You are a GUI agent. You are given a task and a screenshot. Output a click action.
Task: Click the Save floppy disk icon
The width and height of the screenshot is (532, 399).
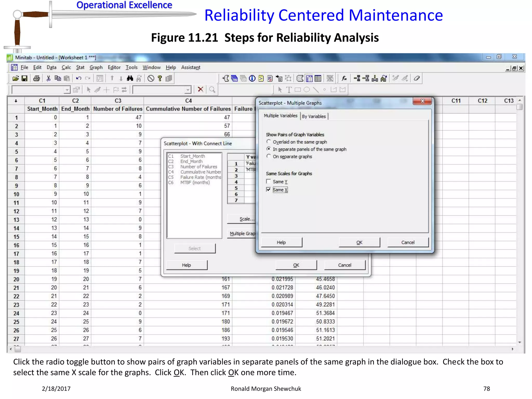(x=24, y=78)
